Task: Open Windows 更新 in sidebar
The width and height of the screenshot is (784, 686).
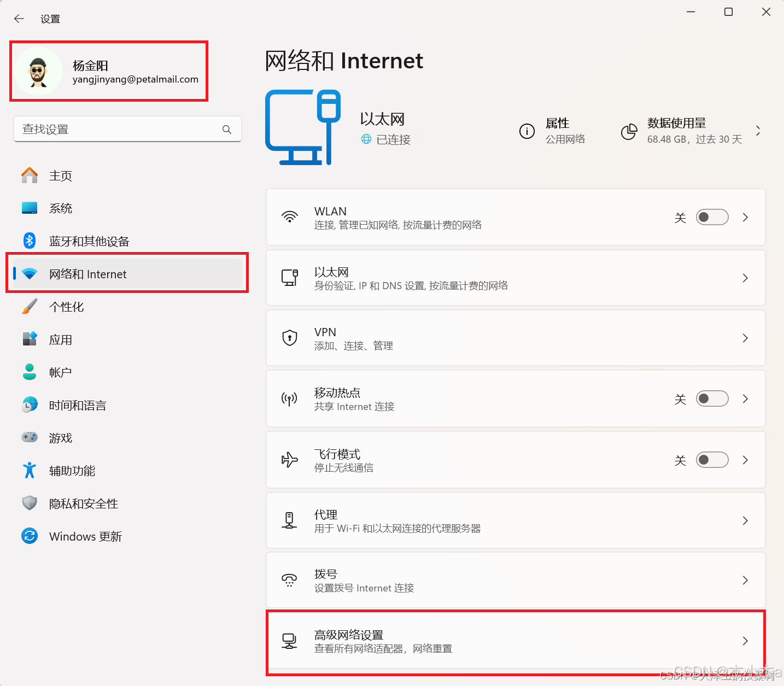Action: tap(127, 536)
